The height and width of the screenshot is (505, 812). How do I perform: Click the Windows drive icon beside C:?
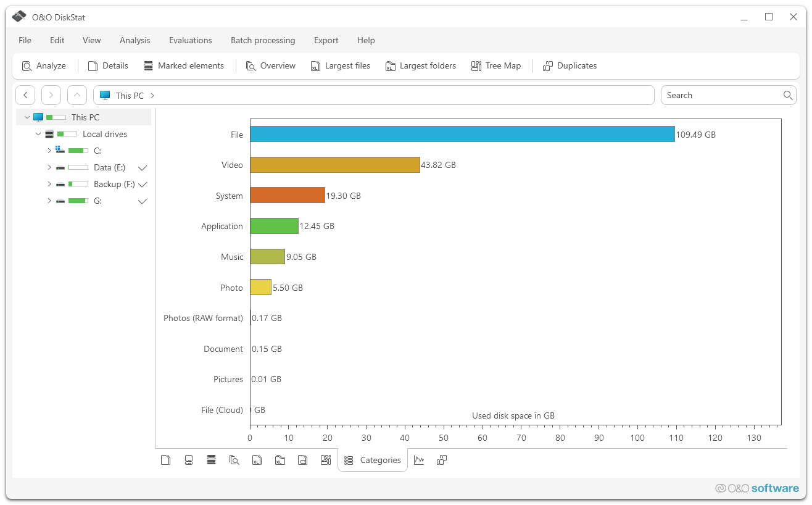point(59,149)
